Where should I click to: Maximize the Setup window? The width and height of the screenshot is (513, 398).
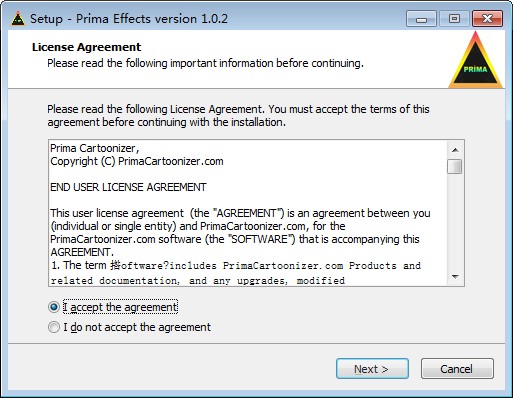click(454, 18)
